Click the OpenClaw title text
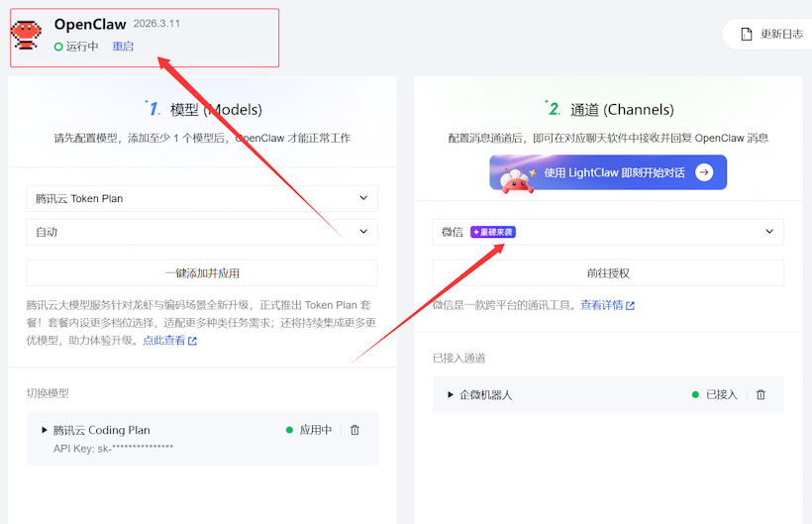The height and width of the screenshot is (524, 812). 90,25
